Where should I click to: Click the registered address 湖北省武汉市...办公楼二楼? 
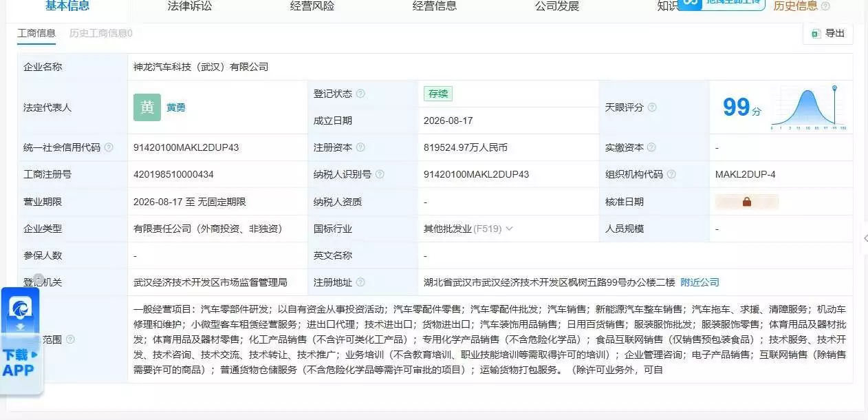[549, 282]
